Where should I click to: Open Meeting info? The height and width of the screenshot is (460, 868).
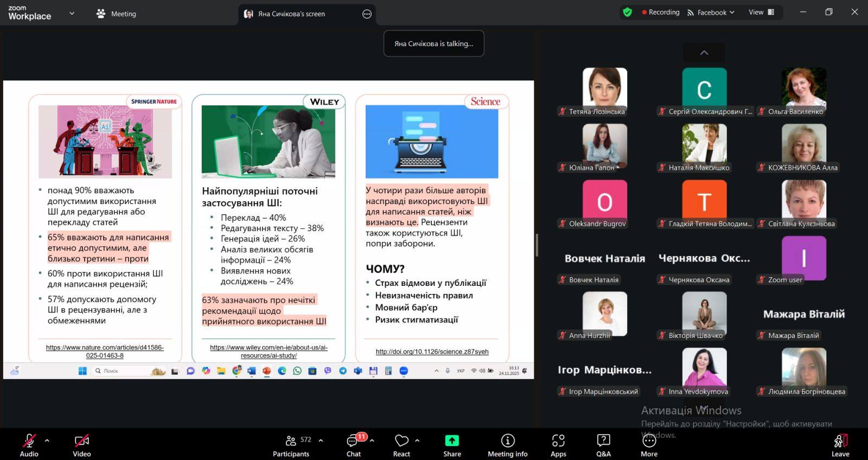click(507, 444)
